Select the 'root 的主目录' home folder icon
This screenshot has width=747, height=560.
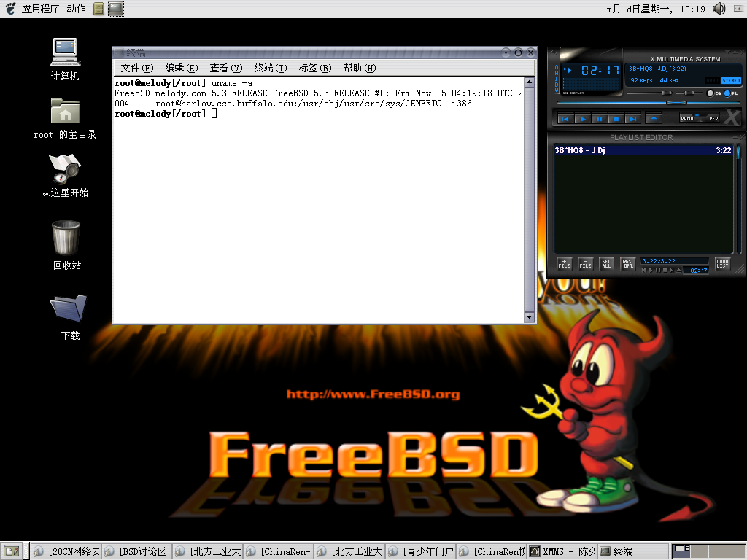tap(65, 119)
